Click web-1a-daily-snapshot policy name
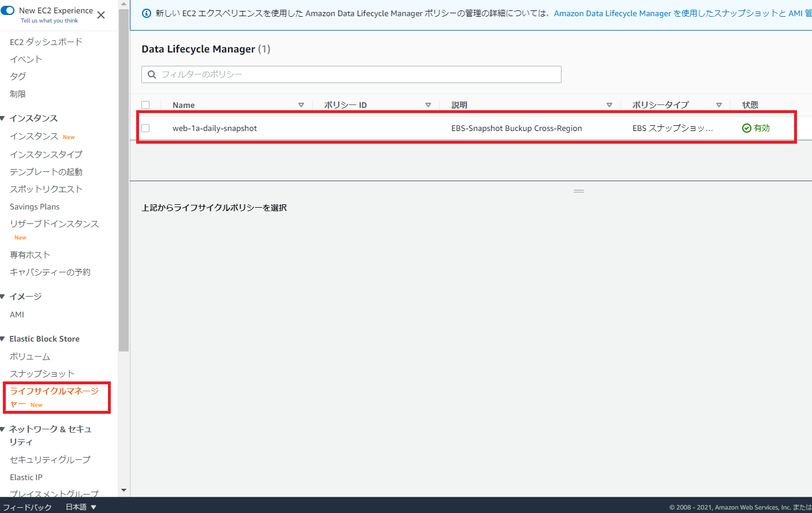 (x=215, y=128)
